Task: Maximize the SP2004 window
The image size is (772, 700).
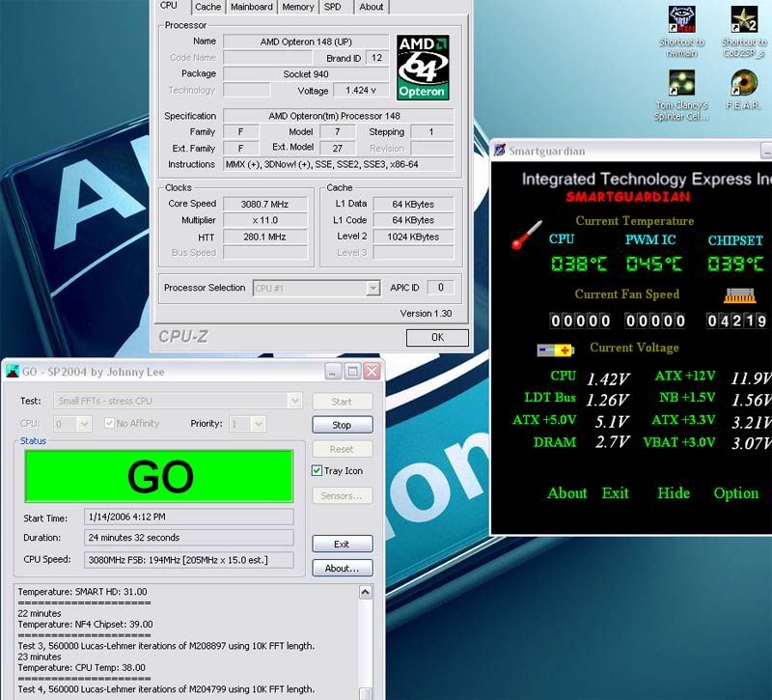Action: [x=352, y=372]
